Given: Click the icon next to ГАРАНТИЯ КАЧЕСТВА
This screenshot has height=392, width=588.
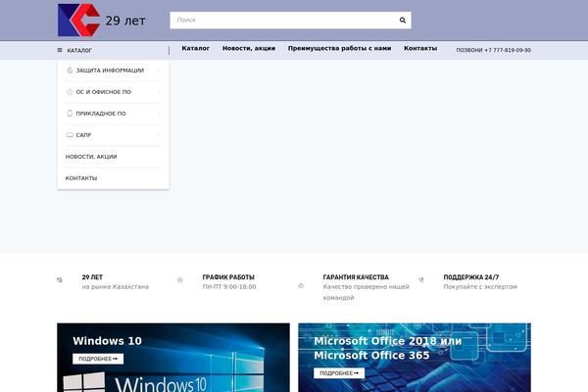Looking at the screenshot, I should tap(301, 286).
